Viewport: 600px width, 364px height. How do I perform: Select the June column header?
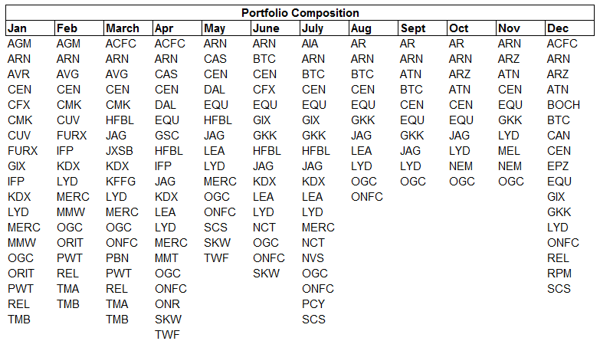(x=266, y=28)
